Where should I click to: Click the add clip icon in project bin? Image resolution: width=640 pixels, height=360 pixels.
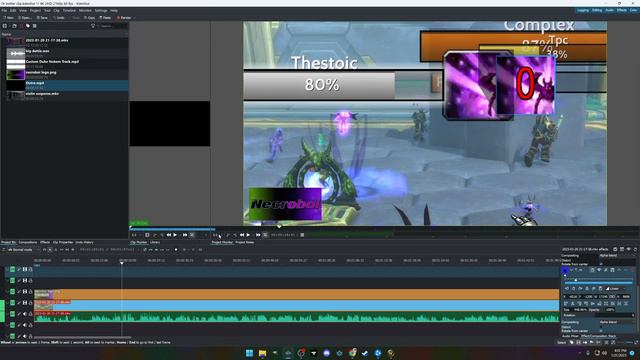coord(5,26)
